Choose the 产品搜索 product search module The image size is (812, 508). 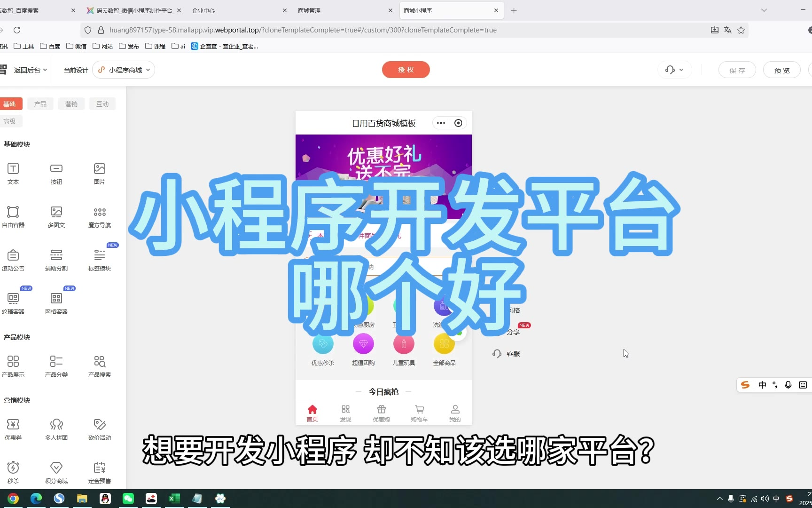coord(100,362)
